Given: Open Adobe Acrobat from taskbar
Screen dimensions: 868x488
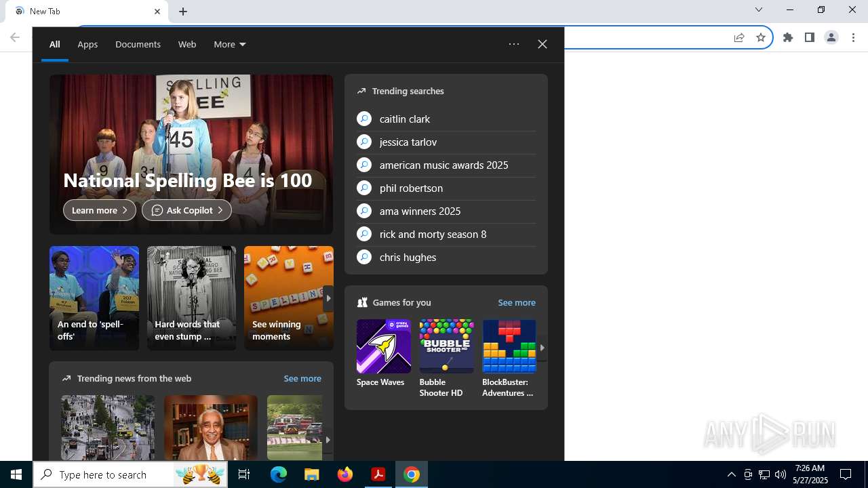Looking at the screenshot, I should click(378, 474).
